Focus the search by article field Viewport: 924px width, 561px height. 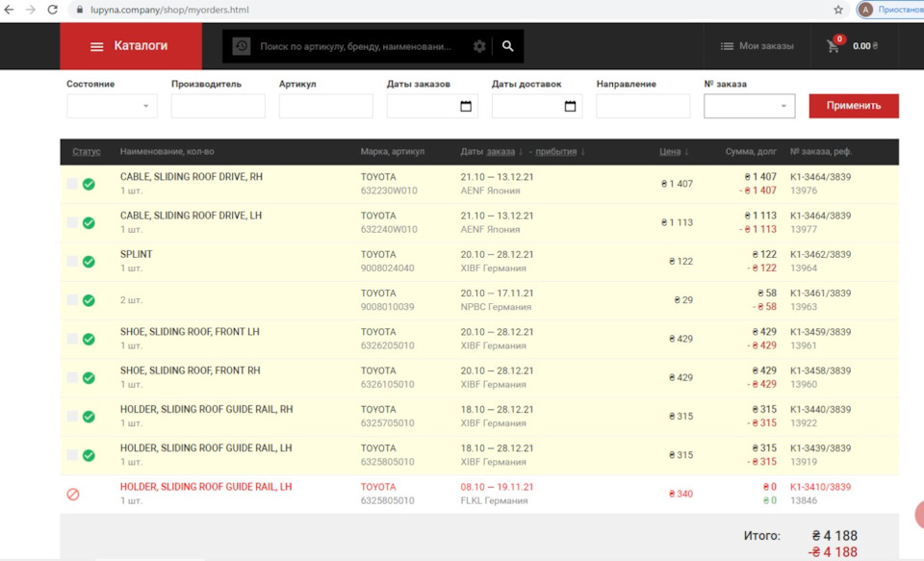tap(356, 46)
